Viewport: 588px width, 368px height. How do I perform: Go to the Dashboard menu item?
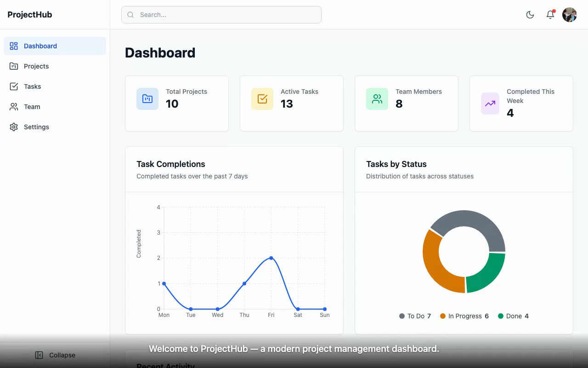(x=55, y=46)
